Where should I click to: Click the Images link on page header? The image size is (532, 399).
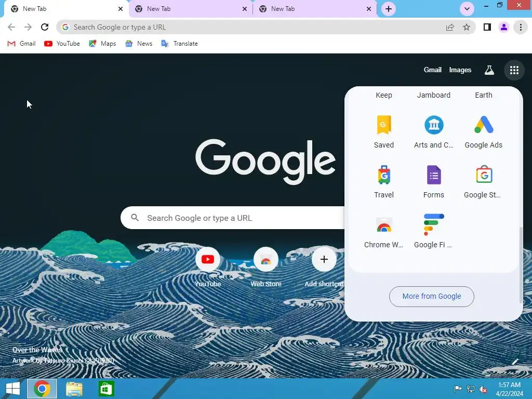pos(460,70)
